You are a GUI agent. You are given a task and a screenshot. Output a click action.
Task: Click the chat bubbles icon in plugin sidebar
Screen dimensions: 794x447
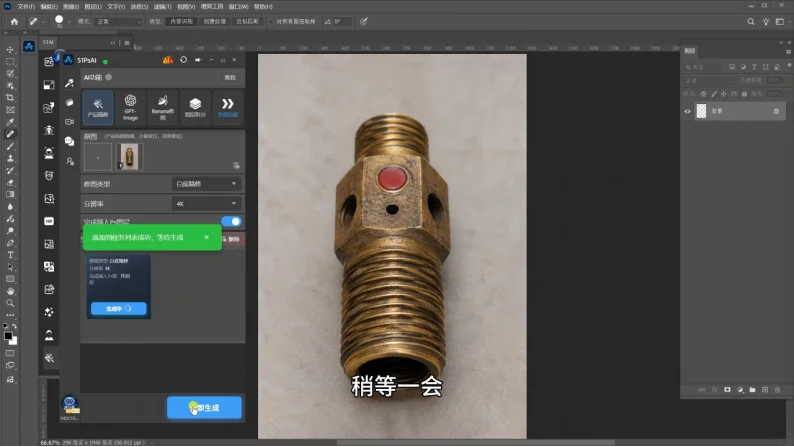coord(69,142)
